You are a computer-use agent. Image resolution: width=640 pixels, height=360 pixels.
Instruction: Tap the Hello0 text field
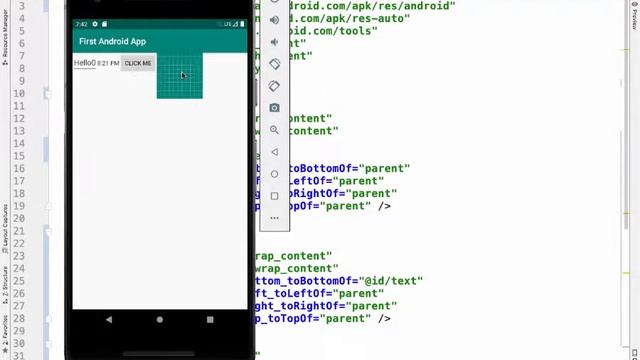pos(84,63)
